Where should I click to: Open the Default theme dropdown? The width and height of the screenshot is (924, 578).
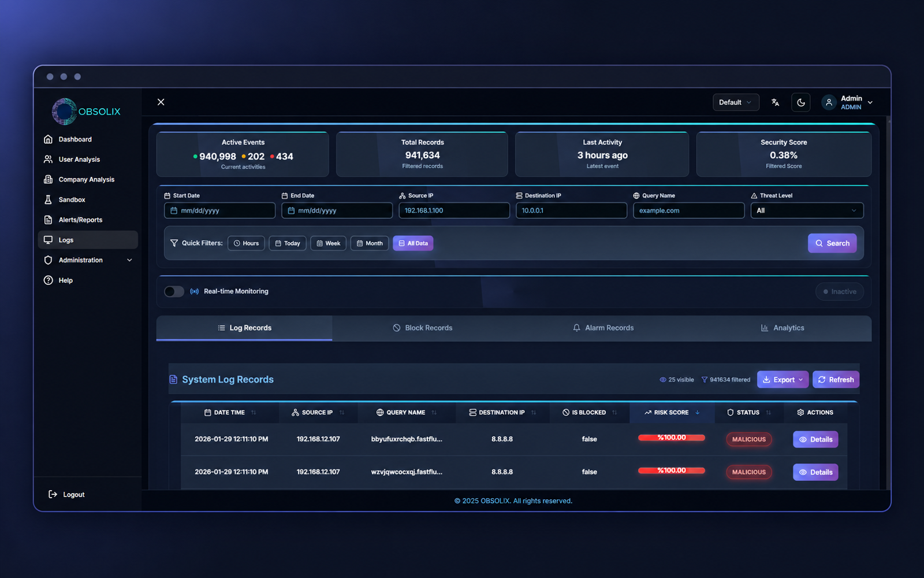[736, 102]
